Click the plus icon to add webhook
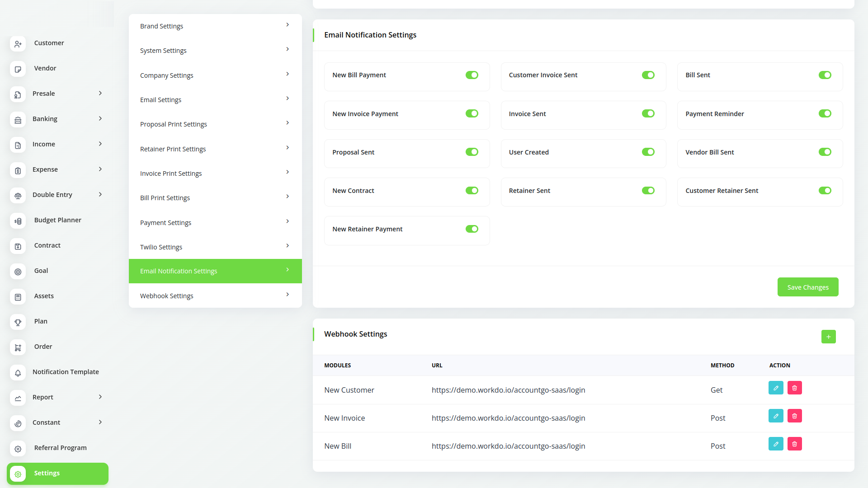The image size is (868, 488). 828,337
